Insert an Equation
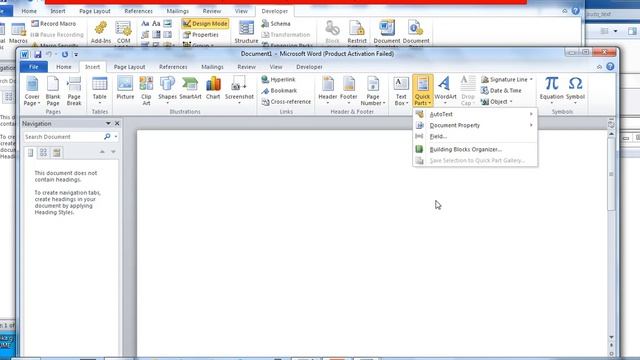This screenshot has height=360, width=640. [x=551, y=90]
